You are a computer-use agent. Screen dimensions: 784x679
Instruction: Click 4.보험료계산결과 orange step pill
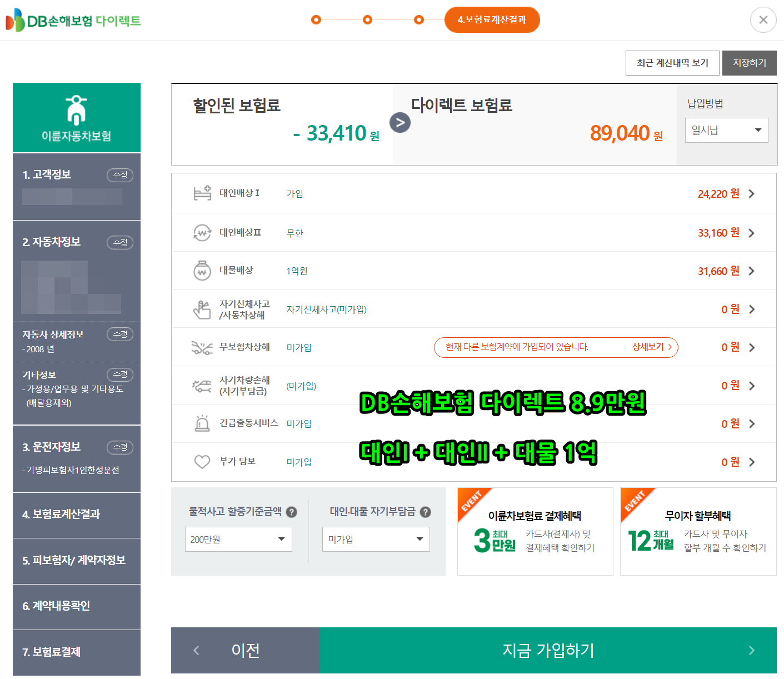[x=492, y=20]
